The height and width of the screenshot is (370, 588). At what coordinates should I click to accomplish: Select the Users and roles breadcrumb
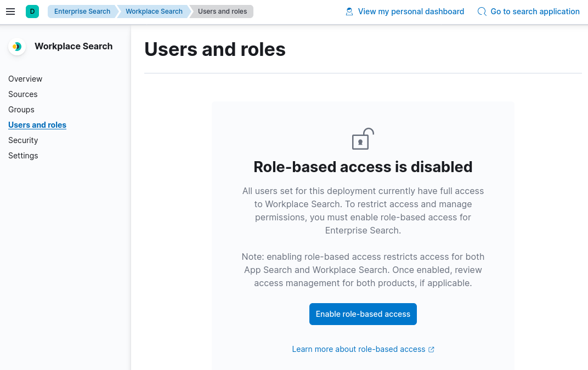click(222, 11)
